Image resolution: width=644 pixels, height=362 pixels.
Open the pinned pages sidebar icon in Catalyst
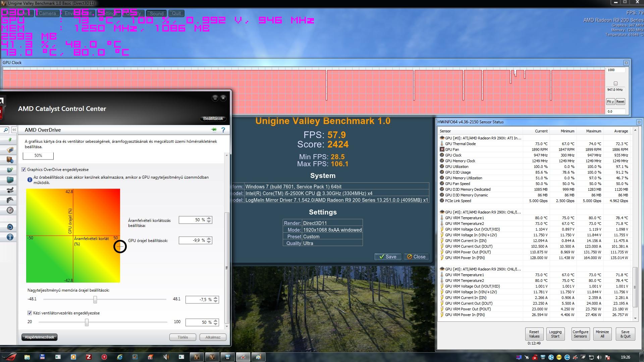coord(10,140)
